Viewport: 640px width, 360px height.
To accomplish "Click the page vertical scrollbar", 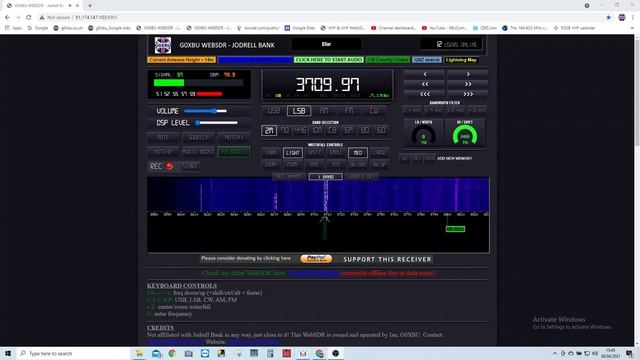I will (x=637, y=190).
